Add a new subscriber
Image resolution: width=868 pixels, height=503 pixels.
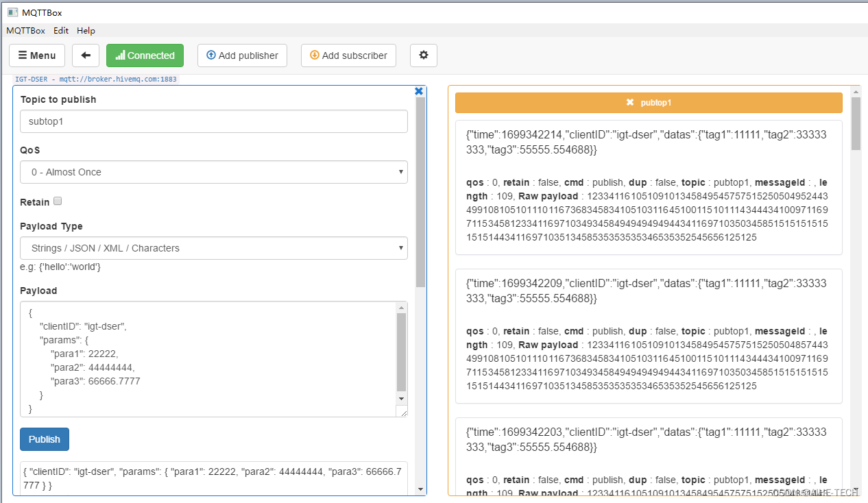[x=348, y=56]
